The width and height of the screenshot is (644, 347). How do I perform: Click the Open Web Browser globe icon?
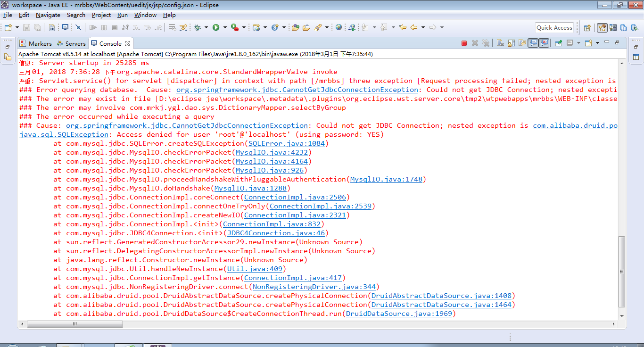pyautogui.click(x=339, y=27)
